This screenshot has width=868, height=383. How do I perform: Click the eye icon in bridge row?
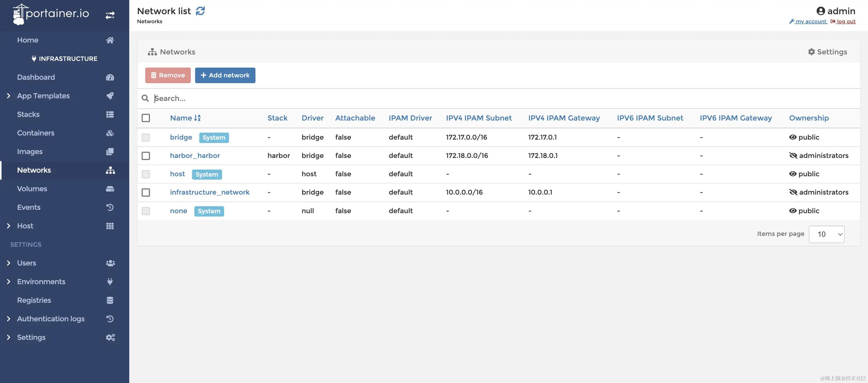coord(793,137)
